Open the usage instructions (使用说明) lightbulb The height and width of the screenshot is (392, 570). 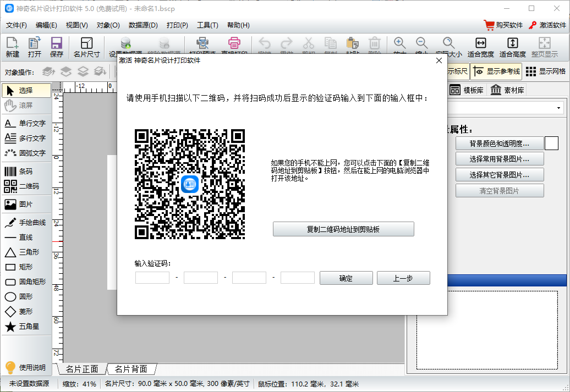(x=25, y=368)
